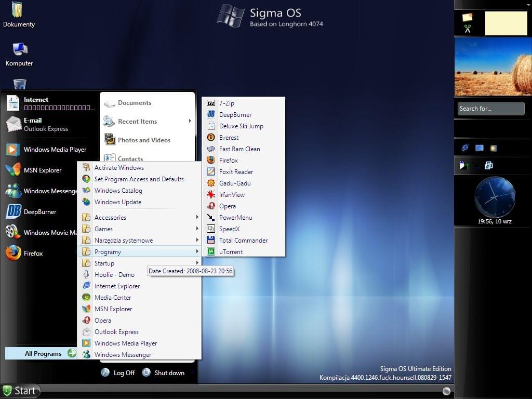This screenshot has height=399, width=532.
Task: Collapse the Programy submenu entry
Action: point(139,252)
